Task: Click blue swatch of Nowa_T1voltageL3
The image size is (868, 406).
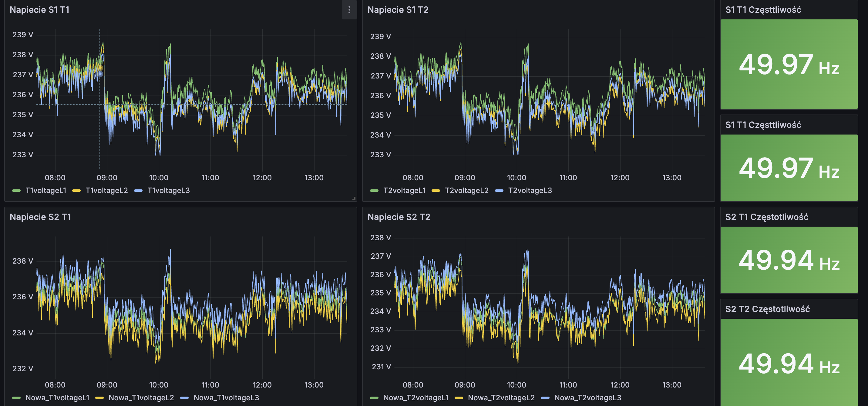Action: tap(184, 398)
